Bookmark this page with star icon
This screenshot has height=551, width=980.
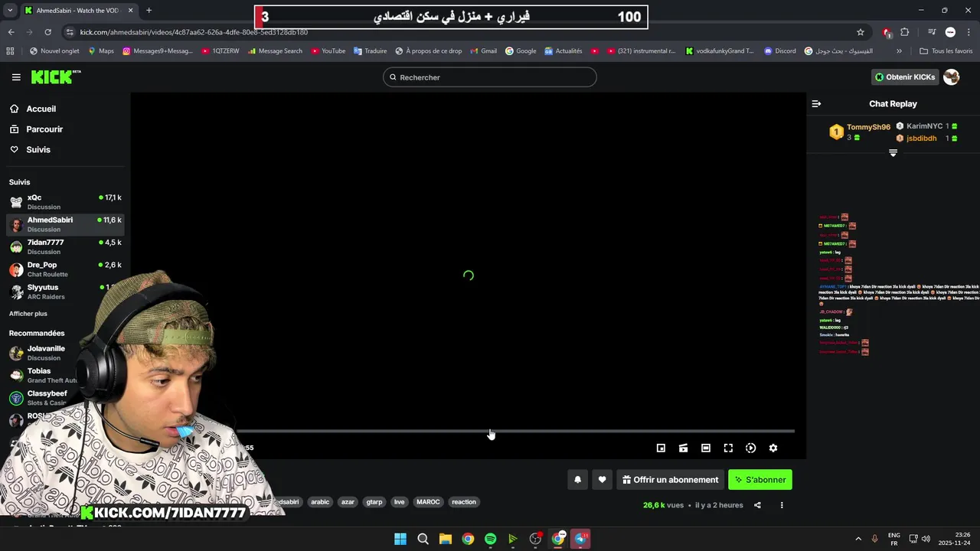tap(861, 32)
